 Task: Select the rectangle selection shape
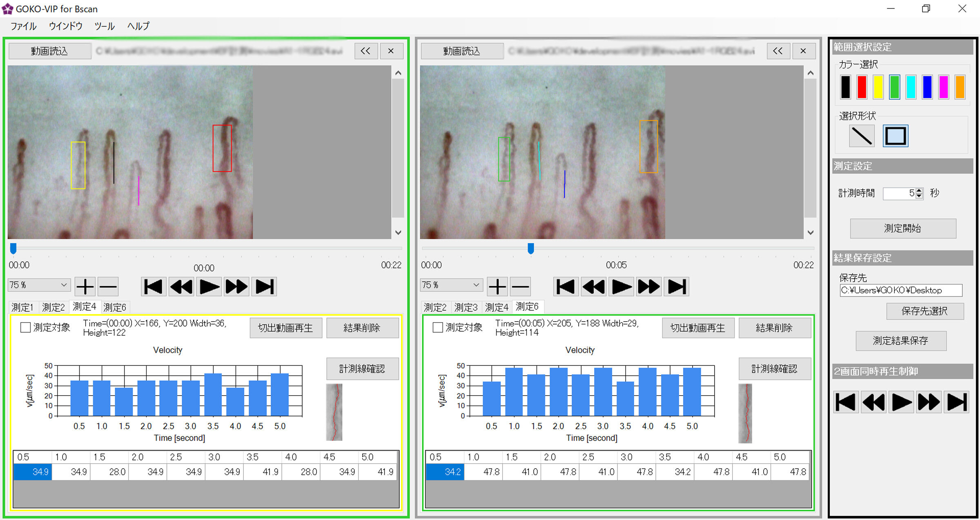coord(895,136)
